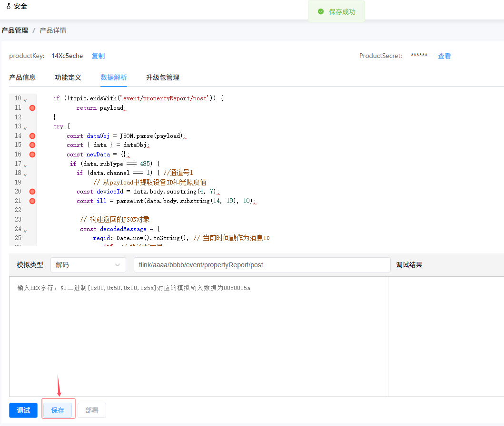Click code line 'const { data } = dataObj;'
The width and height of the screenshot is (504, 426).
[108, 145]
